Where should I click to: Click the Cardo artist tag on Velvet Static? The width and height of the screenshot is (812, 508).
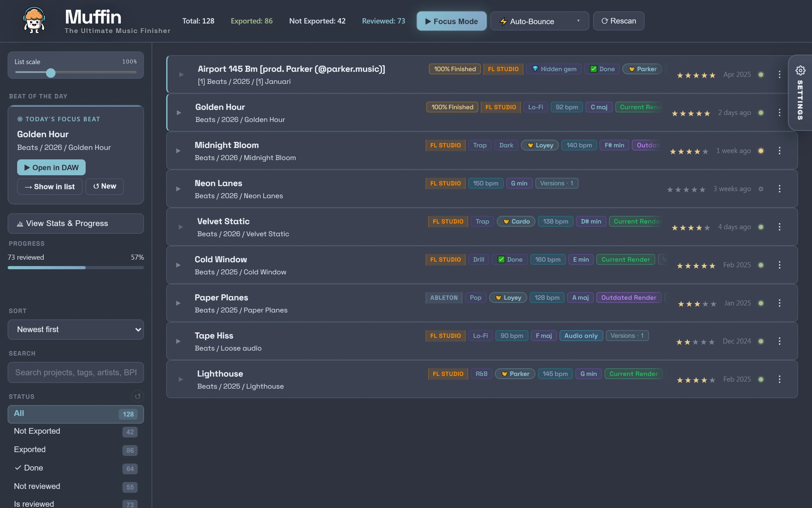tap(516, 221)
